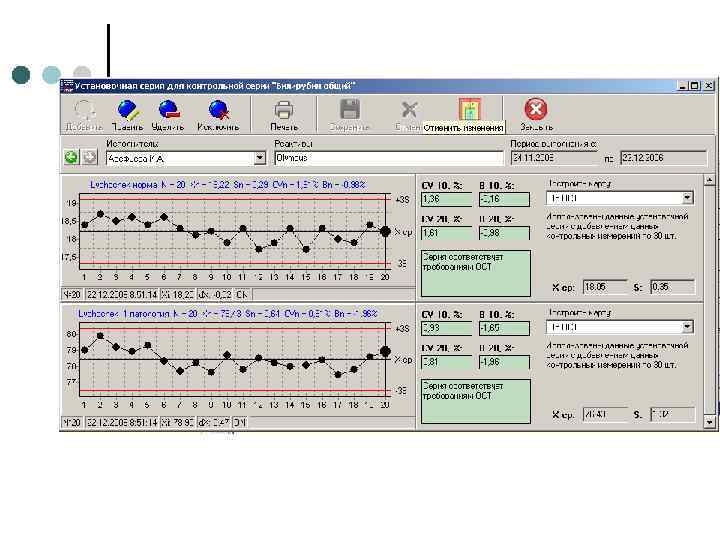
Task: Click the lower green OST compliance message box
Action: tap(476, 401)
